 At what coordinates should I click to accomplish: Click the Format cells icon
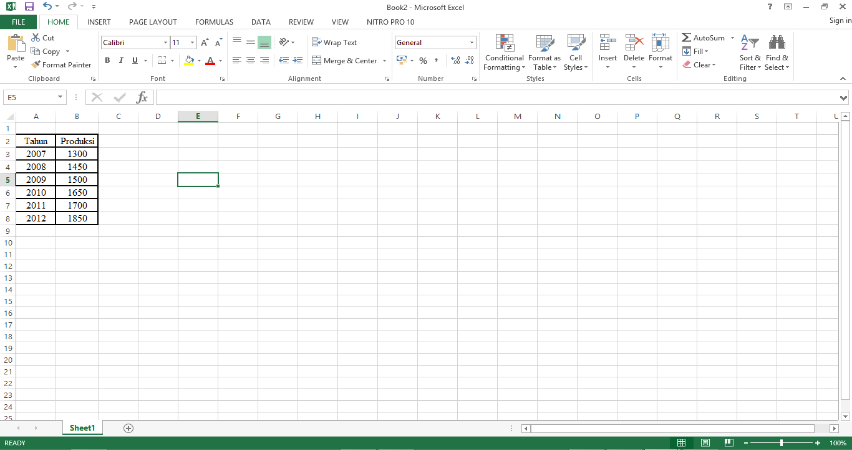[660, 42]
